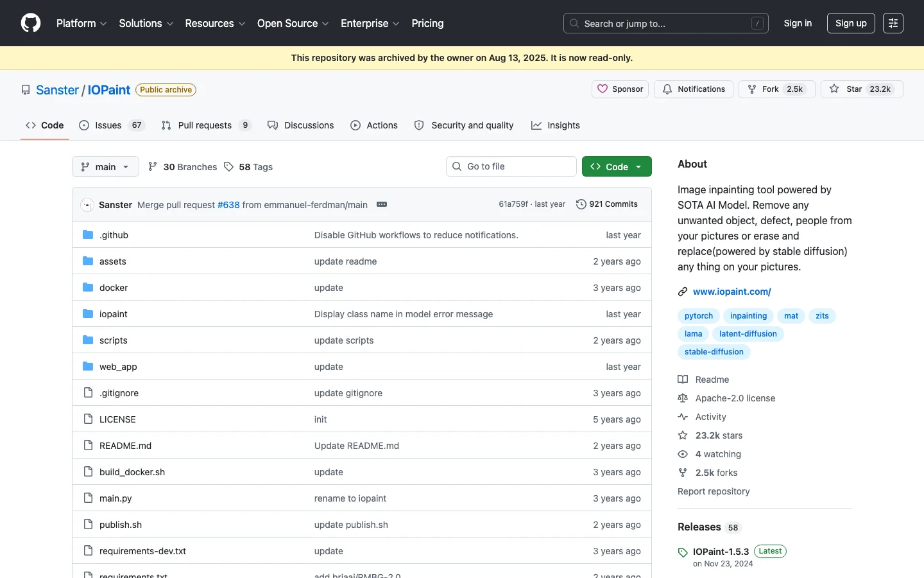Open the Pricing page
The height and width of the screenshot is (578, 924).
[x=427, y=23]
